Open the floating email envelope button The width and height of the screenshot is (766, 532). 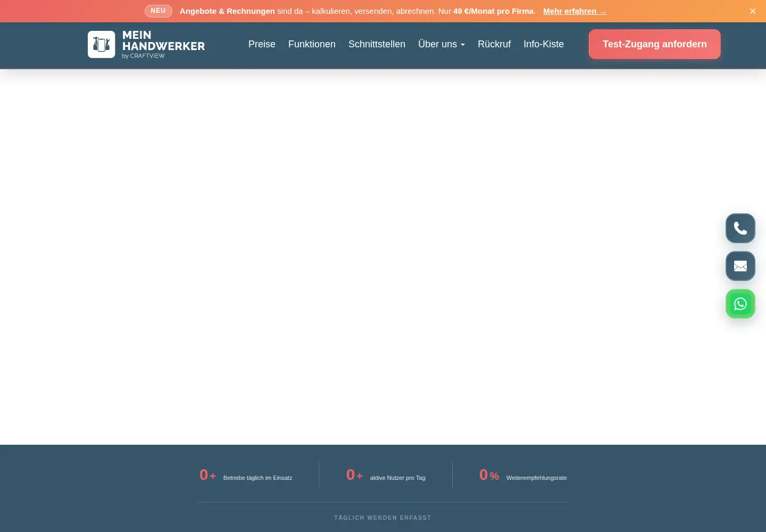pos(740,266)
